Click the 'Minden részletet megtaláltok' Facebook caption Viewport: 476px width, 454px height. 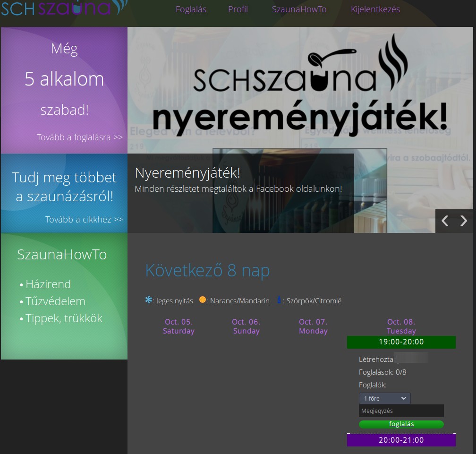238,189
